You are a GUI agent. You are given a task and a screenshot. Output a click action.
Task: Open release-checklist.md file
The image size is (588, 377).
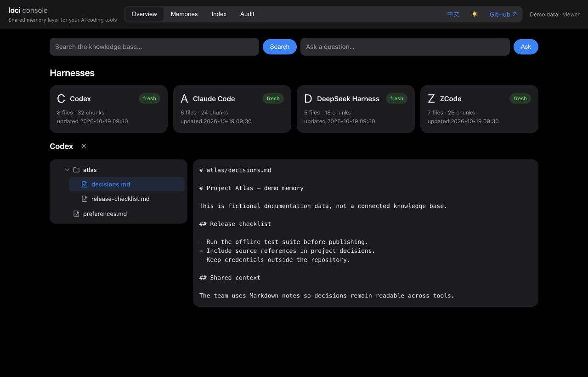[127, 199]
